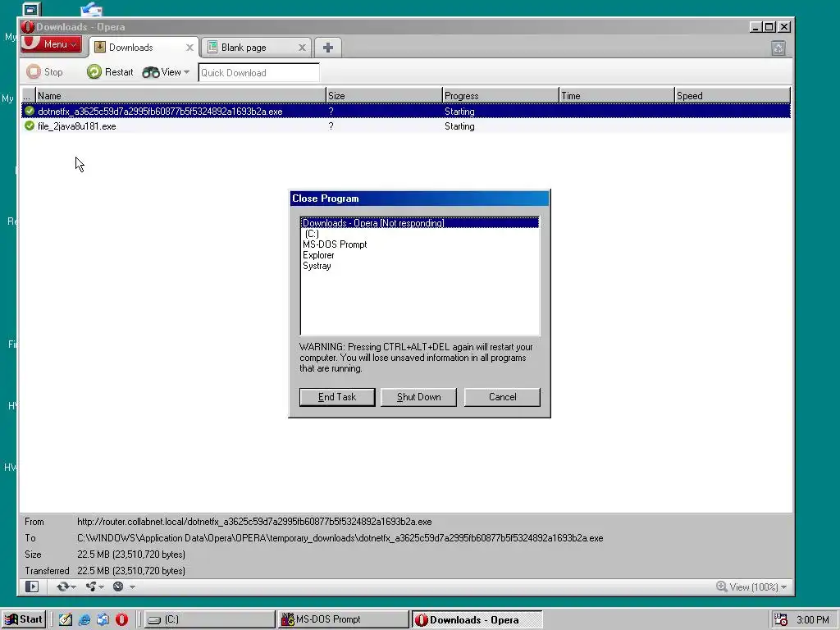Restart the selected download

(111, 72)
